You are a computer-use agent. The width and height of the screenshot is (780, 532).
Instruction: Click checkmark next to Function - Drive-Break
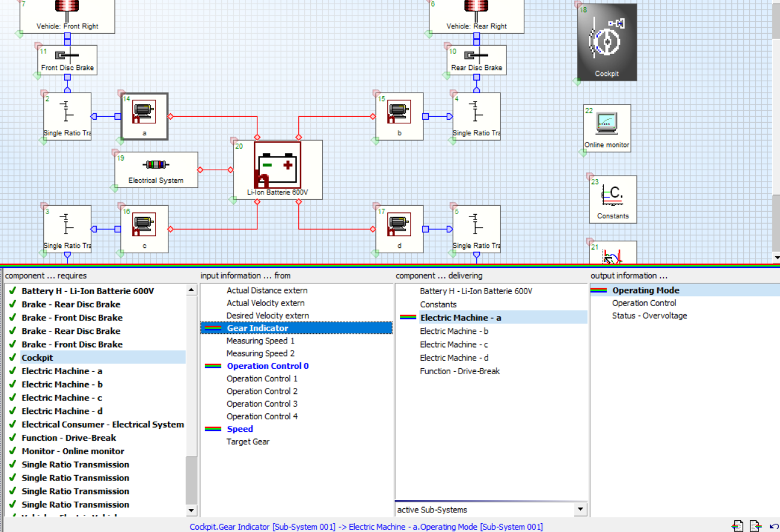click(x=12, y=438)
